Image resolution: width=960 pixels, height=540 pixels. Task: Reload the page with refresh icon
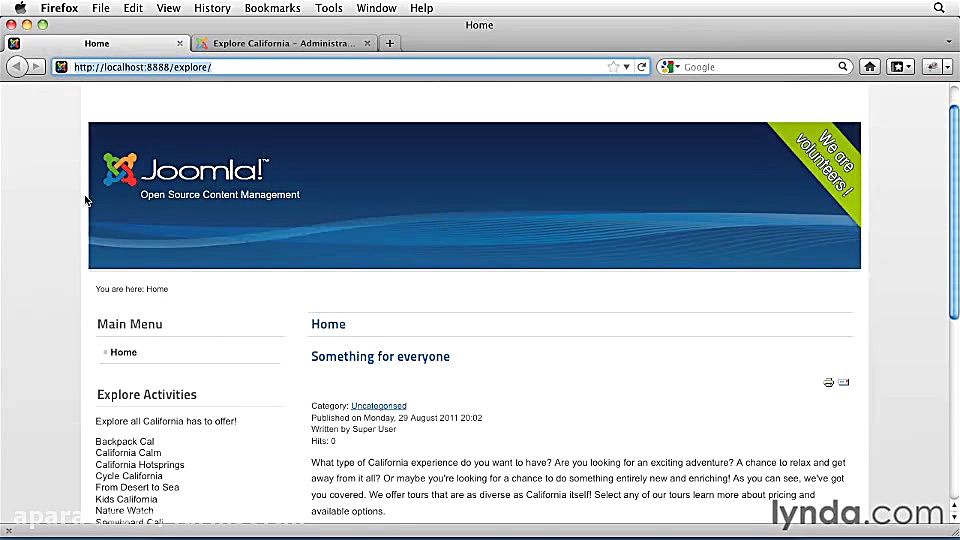(x=642, y=67)
